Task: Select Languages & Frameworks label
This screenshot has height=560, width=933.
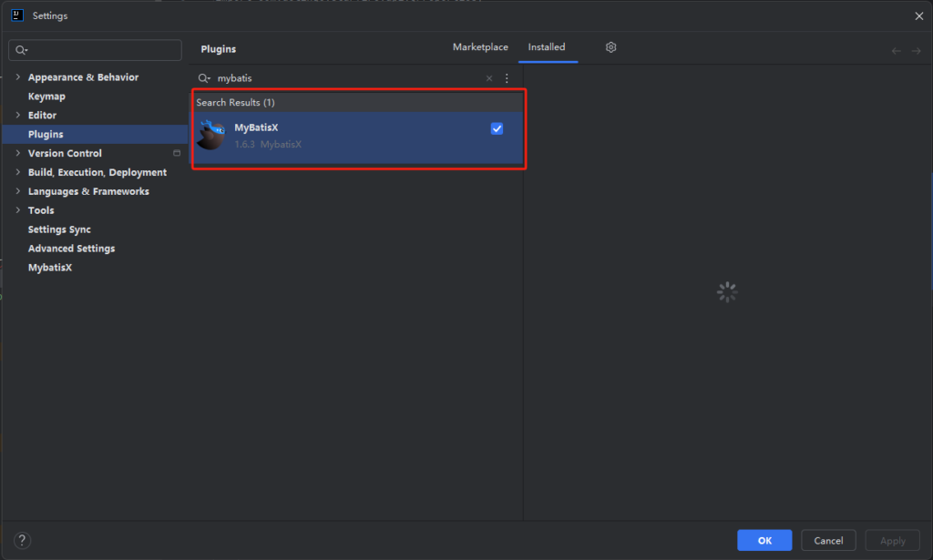Action: 88,191
